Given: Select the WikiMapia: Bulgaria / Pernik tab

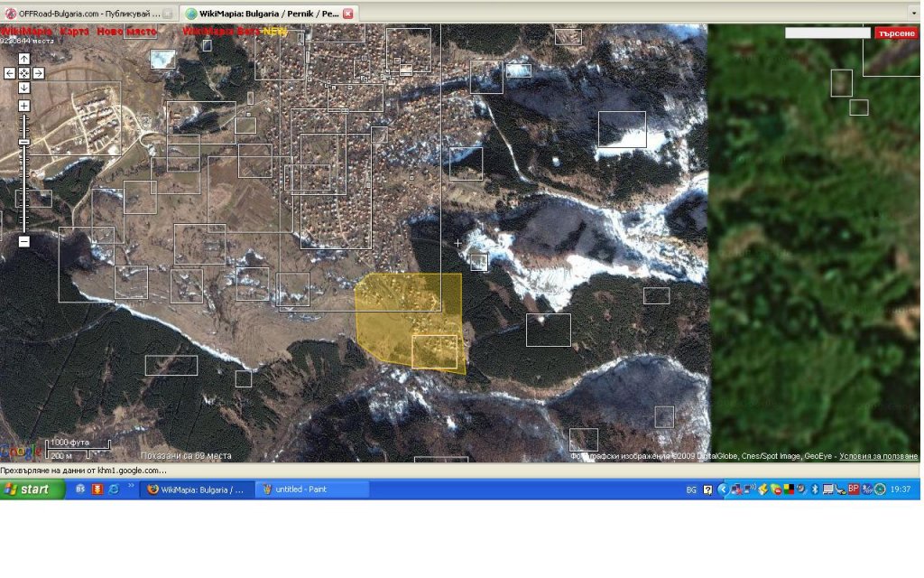Looking at the screenshot, I should coord(268,13).
